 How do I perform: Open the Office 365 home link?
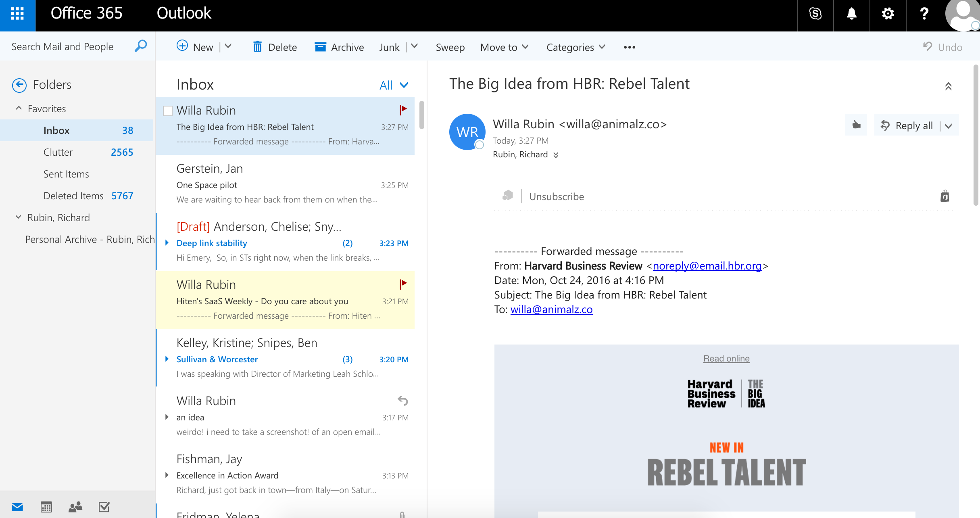click(x=86, y=13)
